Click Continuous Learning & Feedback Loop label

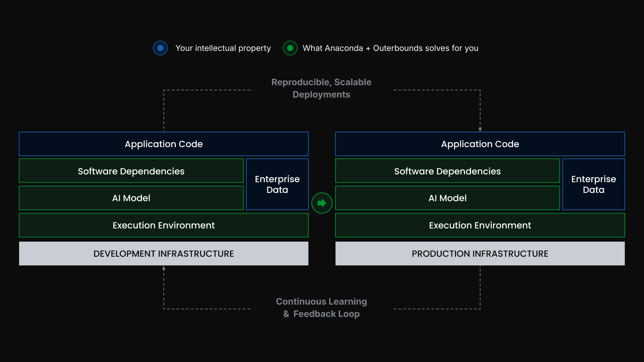(321, 307)
